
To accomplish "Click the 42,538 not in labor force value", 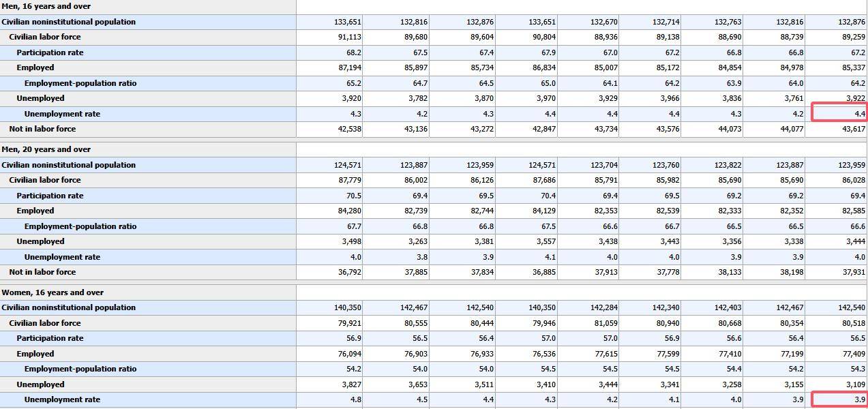I will click(x=350, y=129).
